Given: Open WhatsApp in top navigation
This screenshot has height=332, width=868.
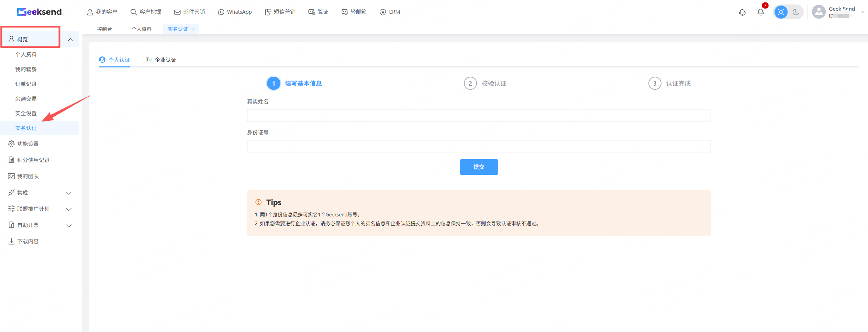Looking at the screenshot, I should click(x=235, y=12).
